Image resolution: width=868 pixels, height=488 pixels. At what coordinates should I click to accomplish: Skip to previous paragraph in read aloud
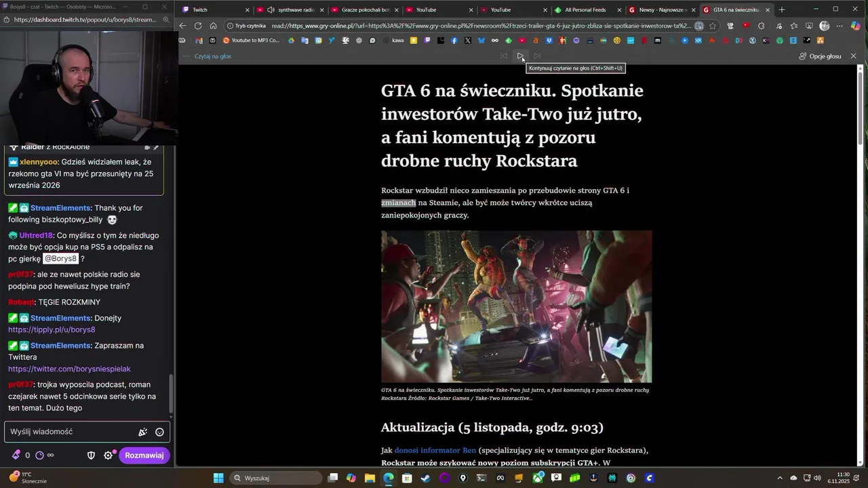tap(504, 56)
